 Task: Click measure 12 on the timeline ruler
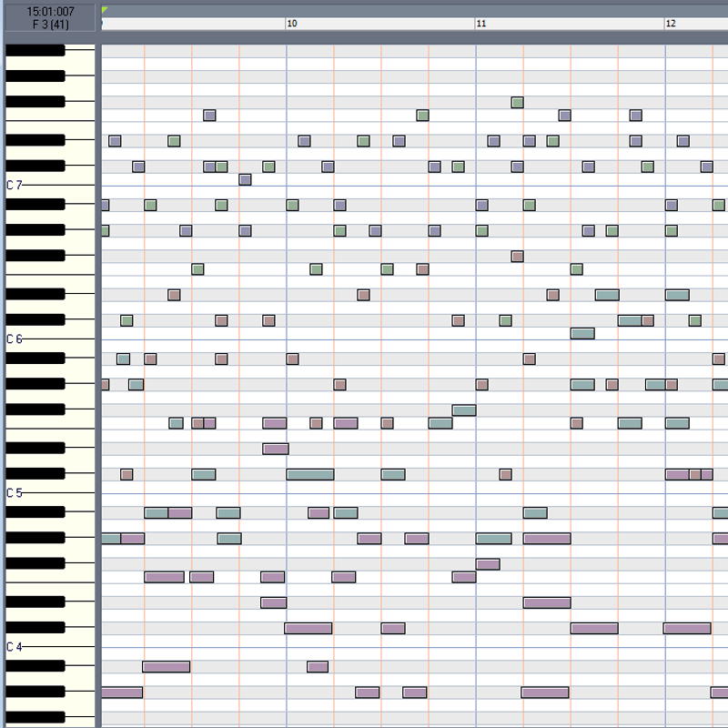671,24
